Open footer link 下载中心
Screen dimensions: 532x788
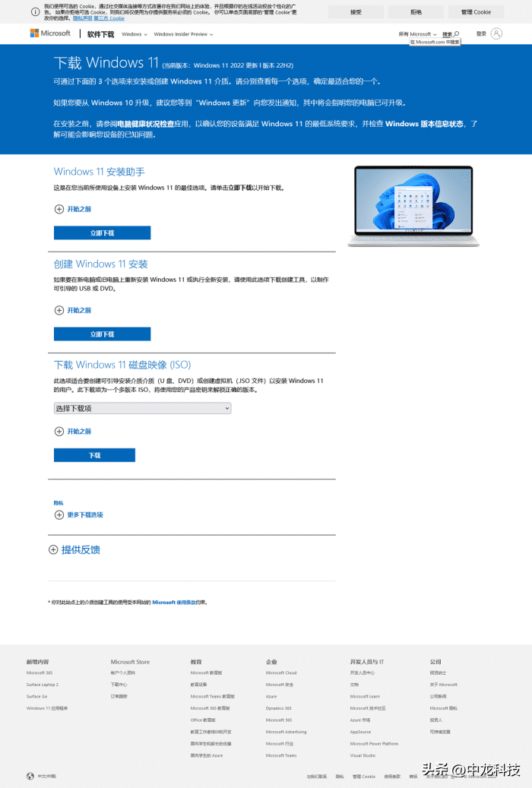(119, 685)
